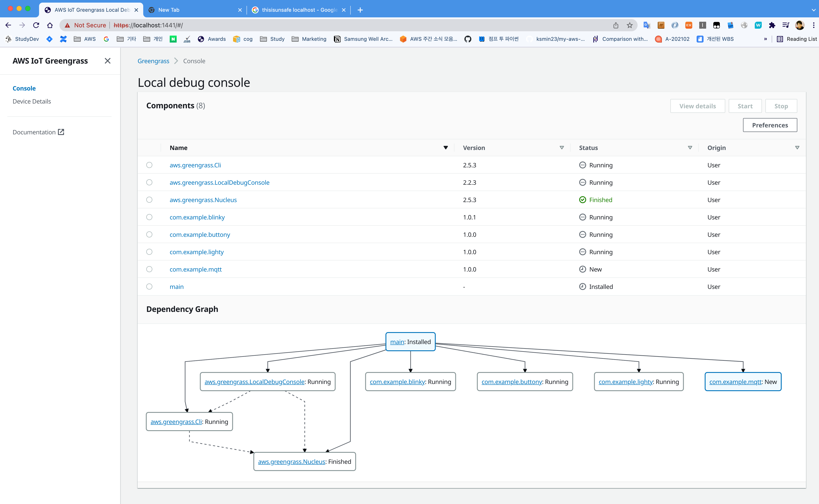Select the aws.greengrass.LocalDebugConsole radio button
The height and width of the screenshot is (504, 819).
[x=149, y=182]
